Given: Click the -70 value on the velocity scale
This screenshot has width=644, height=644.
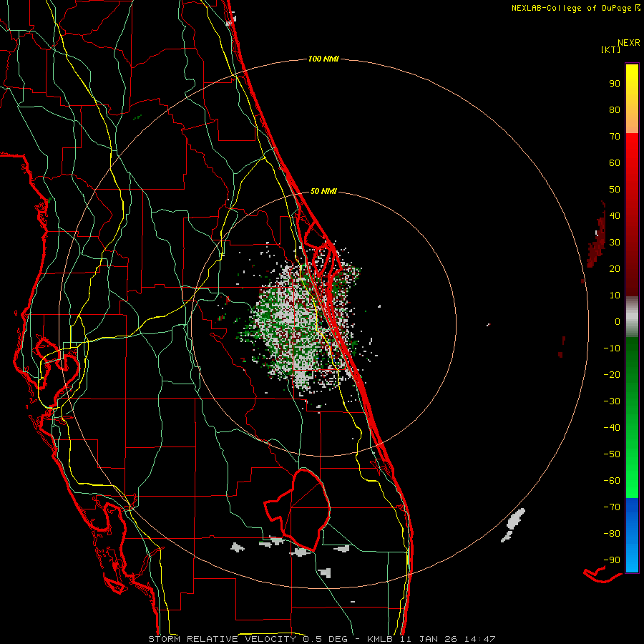Looking at the screenshot, I should click(612, 507).
